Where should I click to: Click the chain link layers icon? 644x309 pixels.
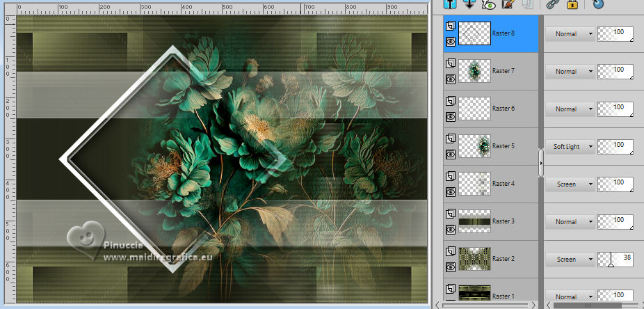point(553,3)
